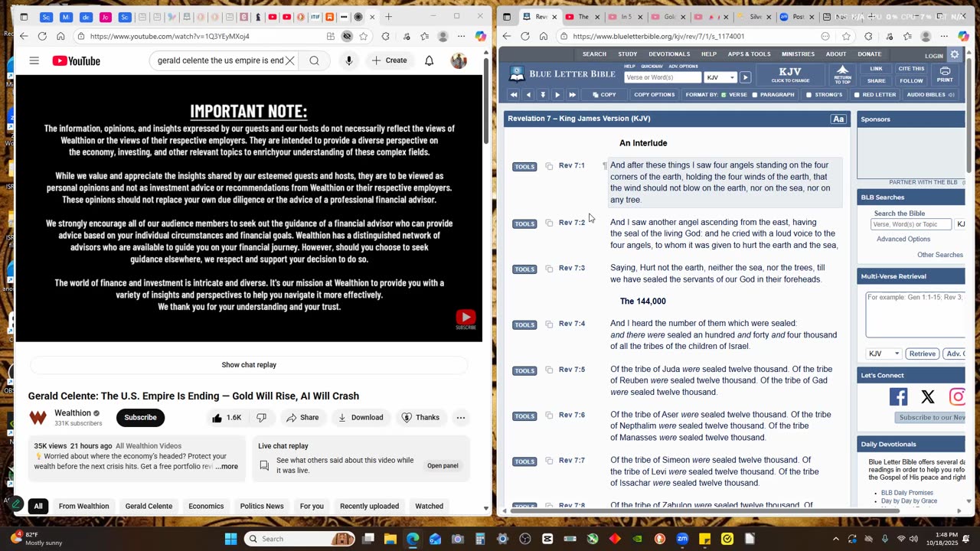The width and height of the screenshot is (980, 551).
Task: Favorite the YouTube page with star icon
Action: 364,36
